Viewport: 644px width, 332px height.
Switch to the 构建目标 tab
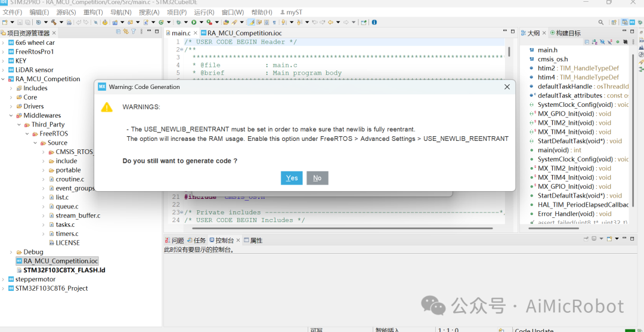[565, 33]
